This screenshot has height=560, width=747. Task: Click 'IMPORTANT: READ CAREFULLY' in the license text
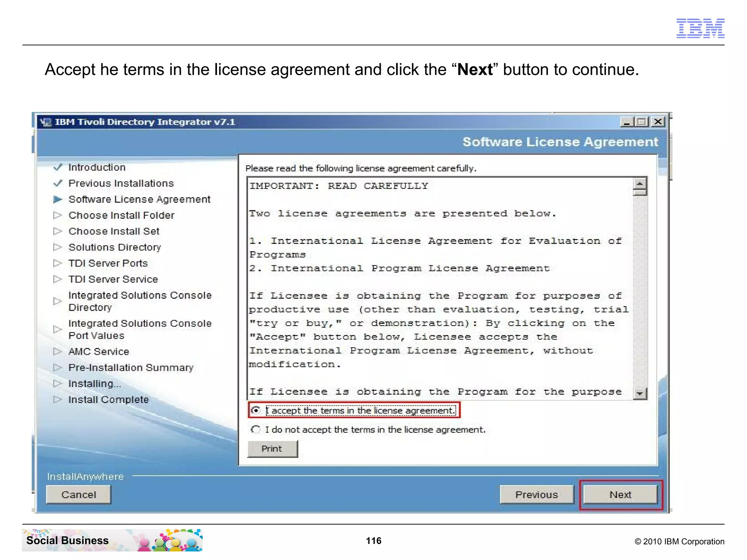point(339,186)
